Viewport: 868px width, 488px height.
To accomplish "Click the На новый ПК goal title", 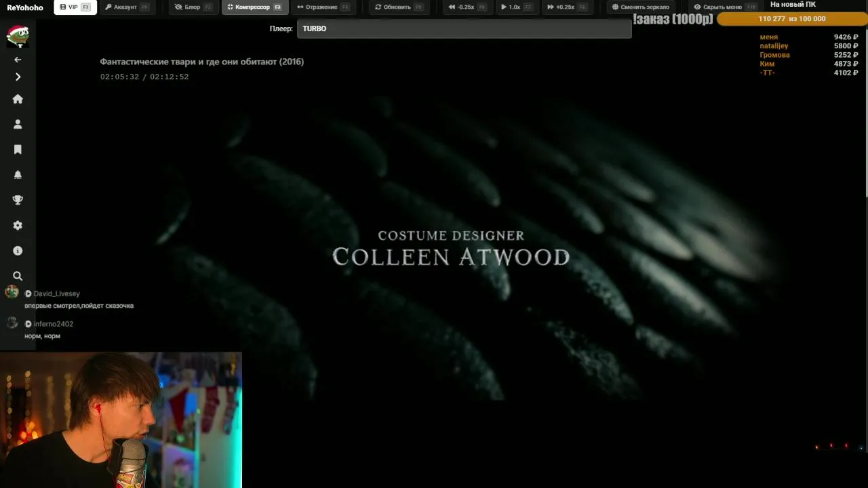I will click(x=793, y=4).
